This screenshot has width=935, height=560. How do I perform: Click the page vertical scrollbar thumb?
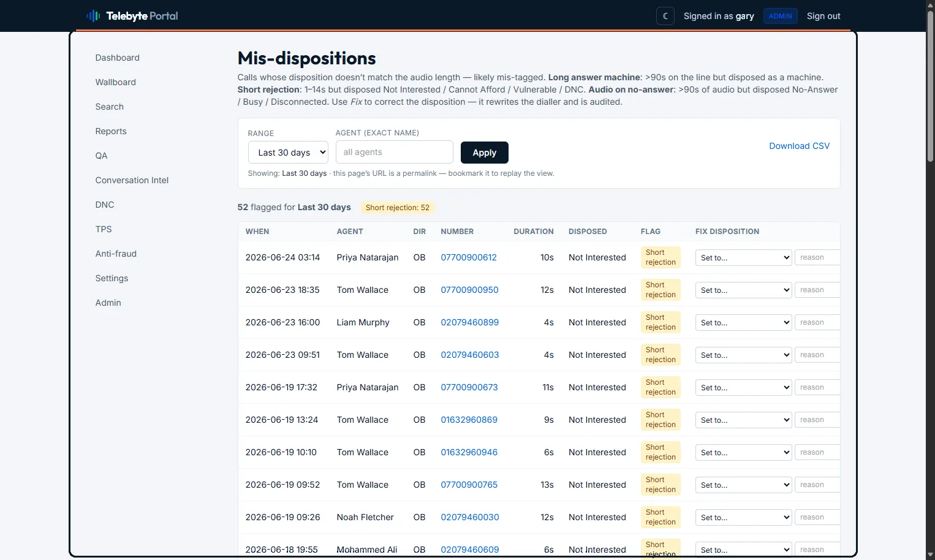coord(930,86)
